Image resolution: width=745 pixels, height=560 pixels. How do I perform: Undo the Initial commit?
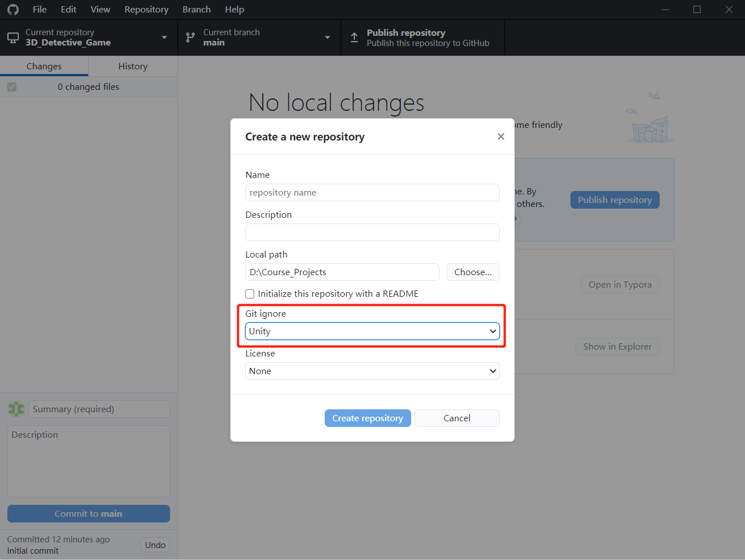[x=155, y=544]
